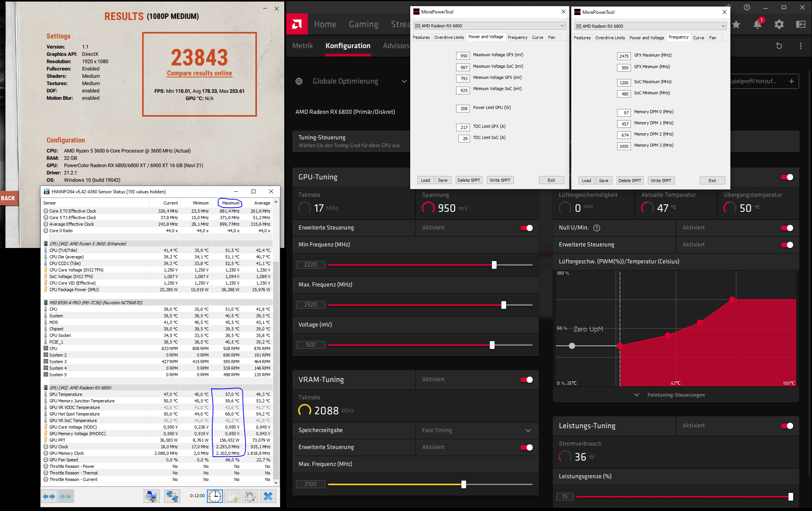
Task: Click plus icon to add Spielprofil
Action: coord(792,81)
